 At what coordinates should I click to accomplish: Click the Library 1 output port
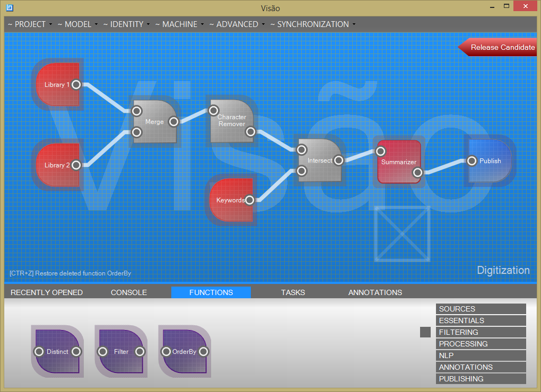tap(76, 84)
